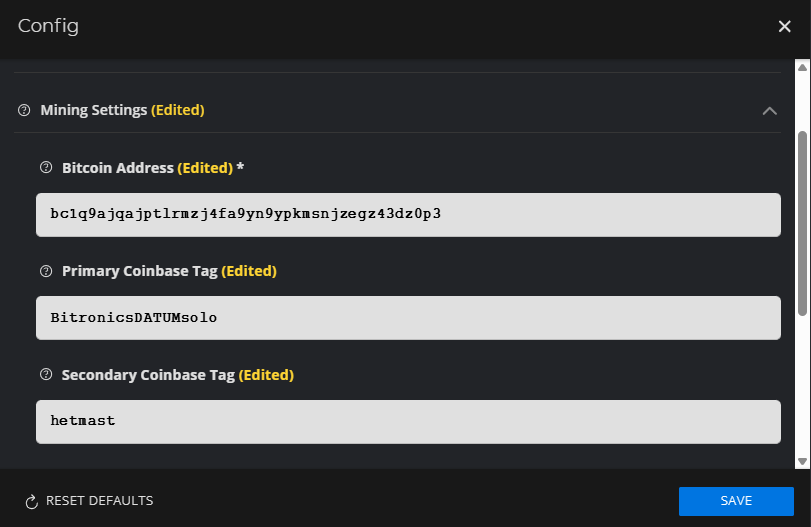
Task: Focus the Bitcoin Address input field
Action: tap(408, 215)
